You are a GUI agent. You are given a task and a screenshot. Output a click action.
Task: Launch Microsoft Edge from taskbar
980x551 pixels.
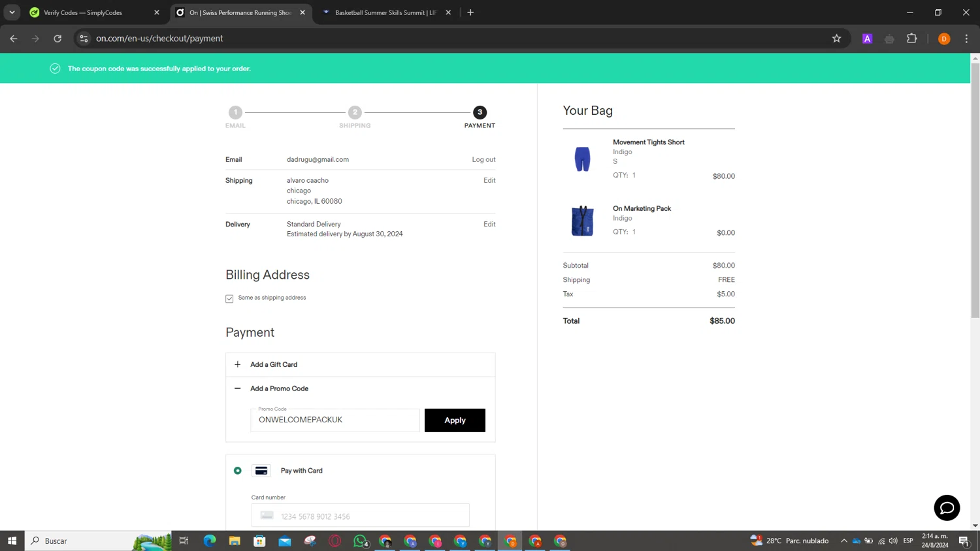pyautogui.click(x=209, y=541)
